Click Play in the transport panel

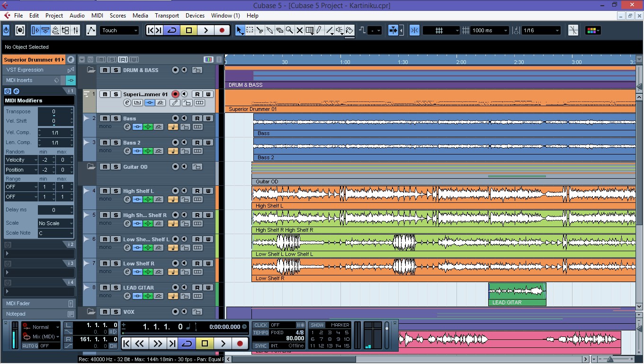click(223, 344)
